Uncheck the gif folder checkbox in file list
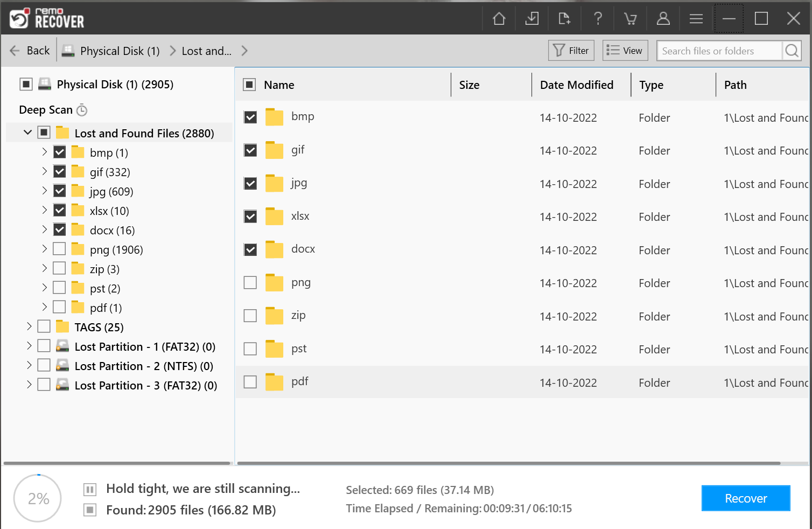 [250, 150]
